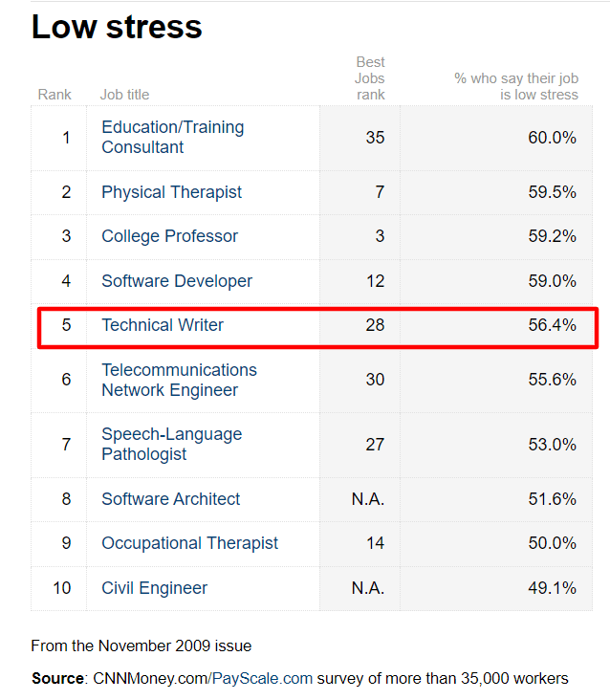Open the Occupational Therapist job page
The width and height of the screenshot is (610, 700).
pos(189,543)
